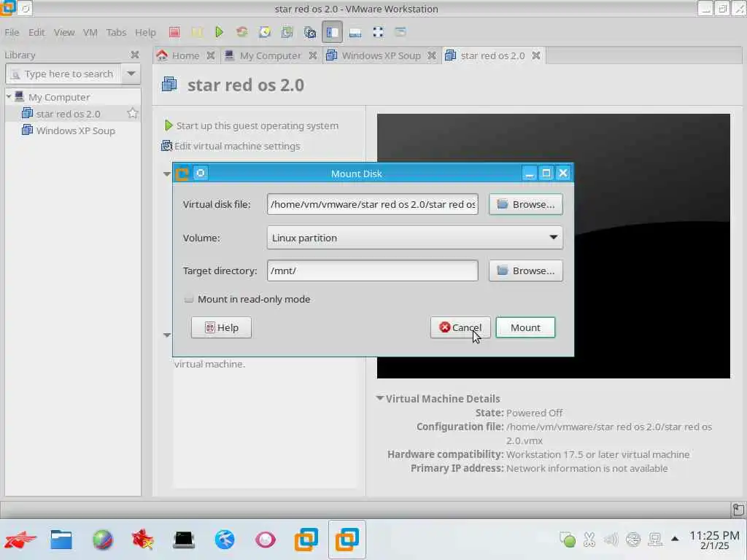Image resolution: width=747 pixels, height=560 pixels.
Task: Cancel the Mount Disk dialog
Action: tap(460, 327)
